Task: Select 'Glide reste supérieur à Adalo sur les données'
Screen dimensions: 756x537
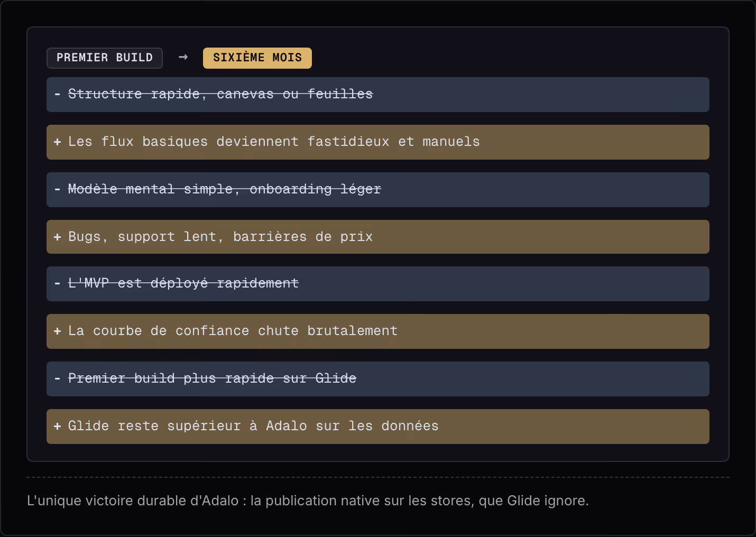Action: click(378, 427)
